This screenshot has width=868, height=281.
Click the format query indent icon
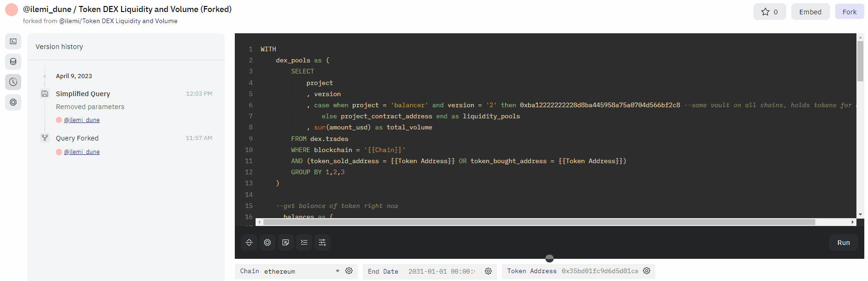click(x=304, y=242)
